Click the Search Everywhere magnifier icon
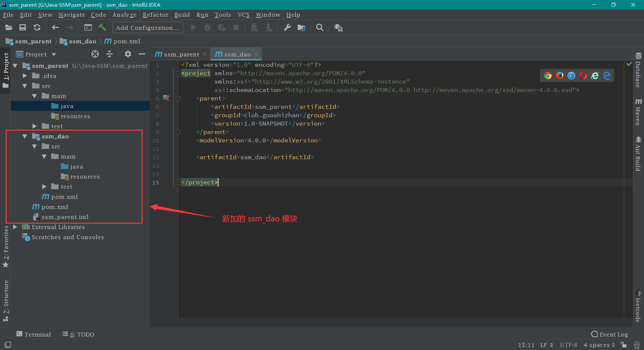This screenshot has width=644, height=350. [320, 28]
